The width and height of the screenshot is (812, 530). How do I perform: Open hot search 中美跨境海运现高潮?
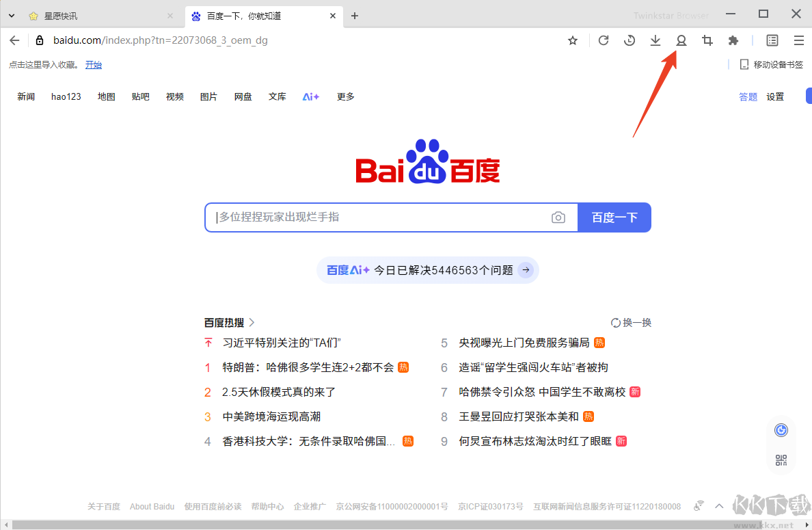271,416
